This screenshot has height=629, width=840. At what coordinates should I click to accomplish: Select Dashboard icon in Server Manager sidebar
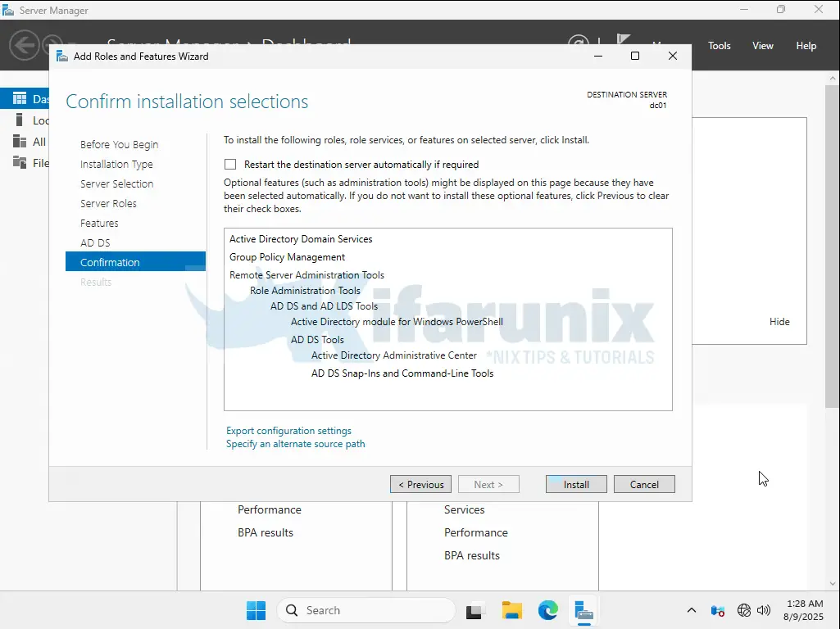pyautogui.click(x=20, y=98)
